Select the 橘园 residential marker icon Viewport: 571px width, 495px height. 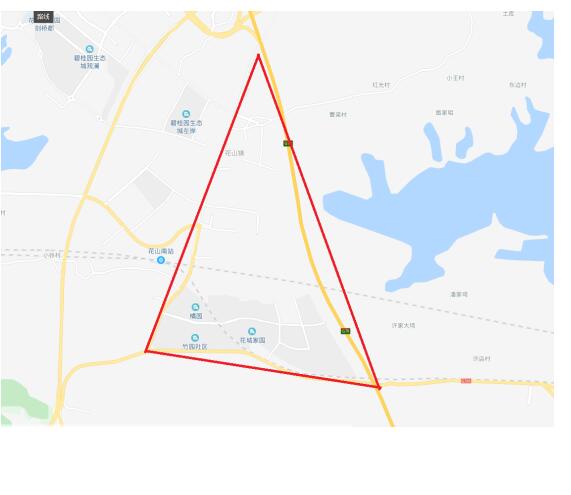(196, 307)
